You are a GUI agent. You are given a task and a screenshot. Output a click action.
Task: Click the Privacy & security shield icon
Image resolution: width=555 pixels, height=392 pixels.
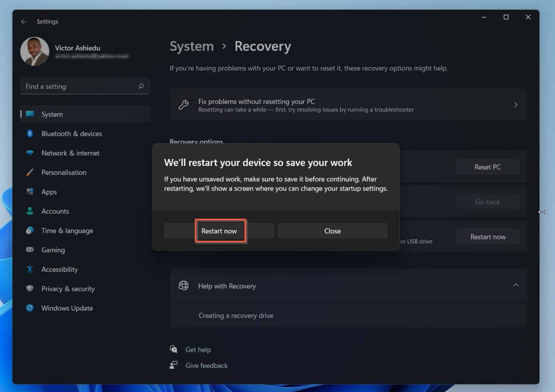click(x=30, y=289)
